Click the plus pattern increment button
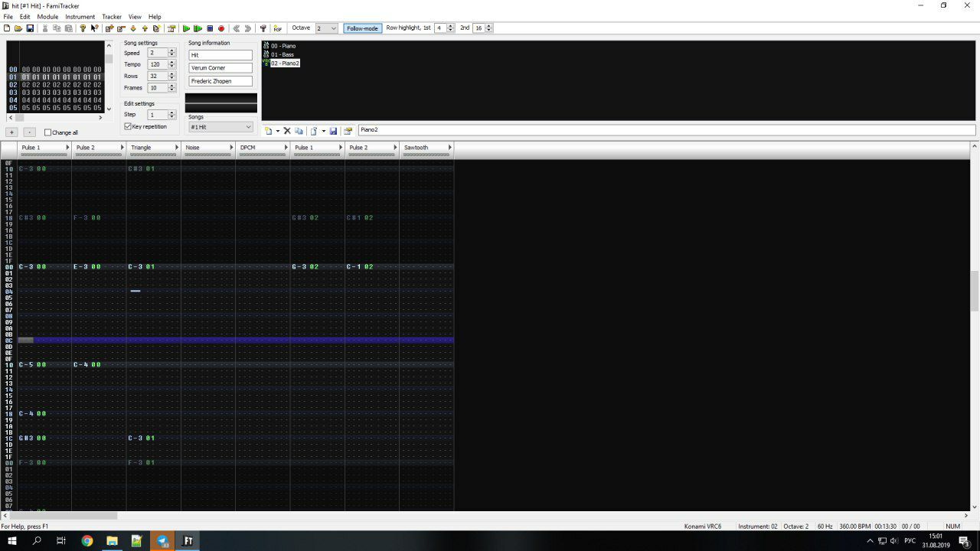 11,132
